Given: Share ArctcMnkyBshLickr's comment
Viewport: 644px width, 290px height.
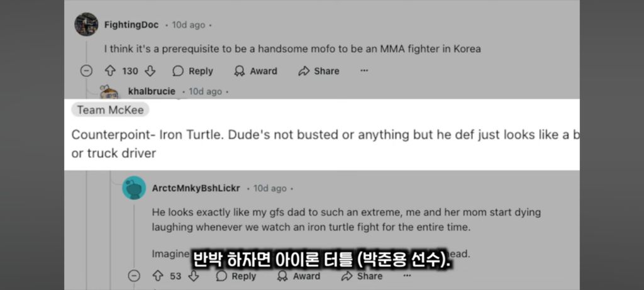Looking at the screenshot, I should (x=362, y=276).
